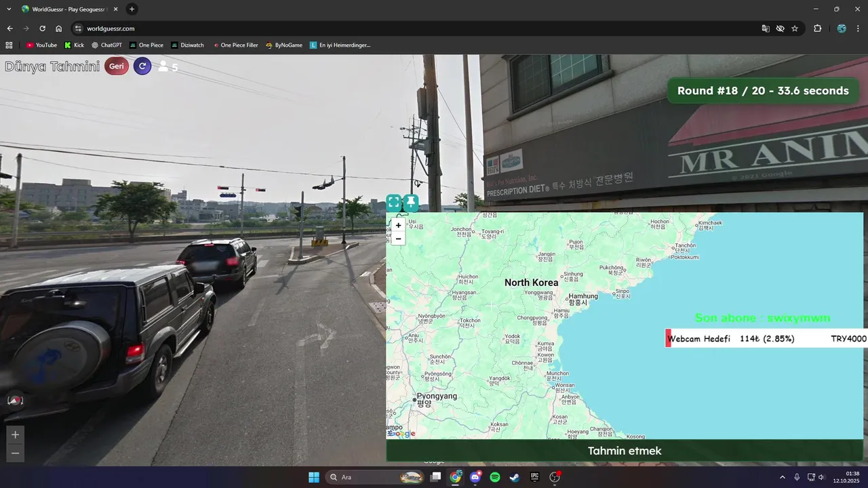Click the red Geri back button
The image size is (868, 488).
[x=117, y=66]
